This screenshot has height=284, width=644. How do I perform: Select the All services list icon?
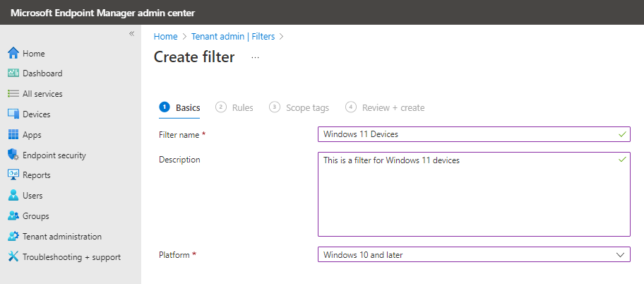point(13,94)
